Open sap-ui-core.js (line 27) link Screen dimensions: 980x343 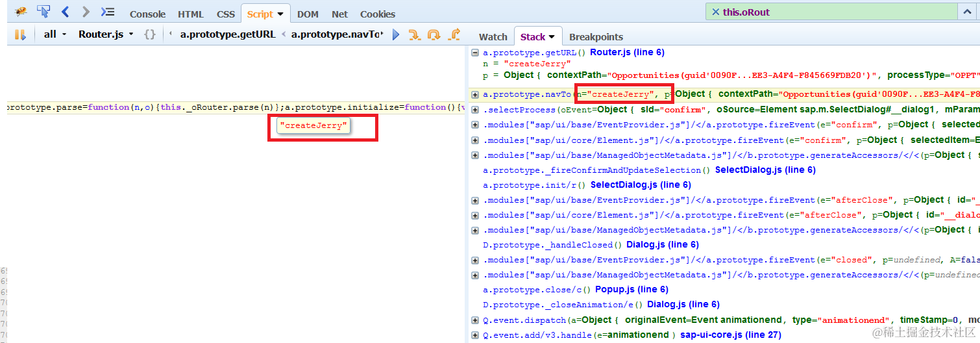click(731, 335)
